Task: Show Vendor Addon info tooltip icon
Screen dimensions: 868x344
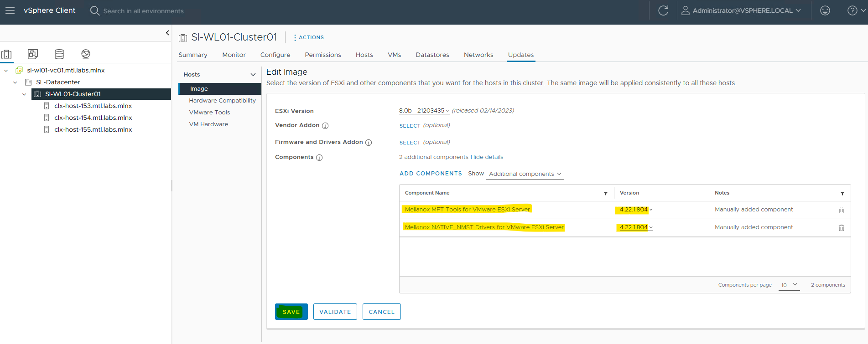Action: (325, 126)
